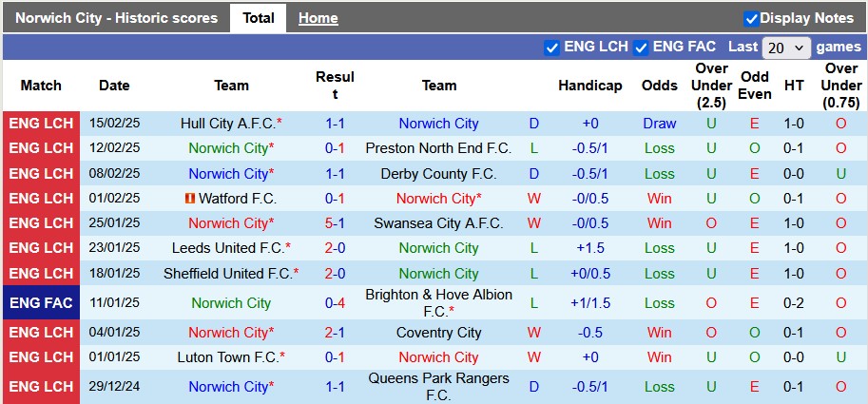Open Preston North End F.C. team page
Screen dimensions: 868x404
438,148
